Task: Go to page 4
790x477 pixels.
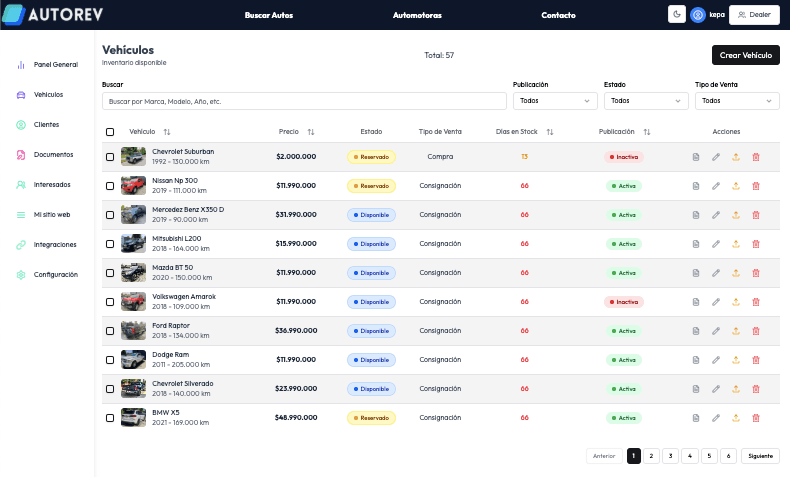Action: (690, 456)
